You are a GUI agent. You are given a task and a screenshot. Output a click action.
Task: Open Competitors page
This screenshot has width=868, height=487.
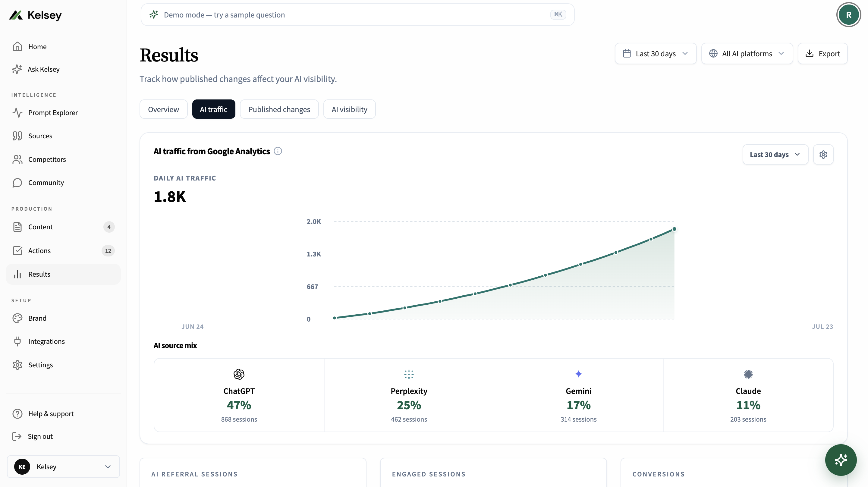pyautogui.click(x=63, y=159)
